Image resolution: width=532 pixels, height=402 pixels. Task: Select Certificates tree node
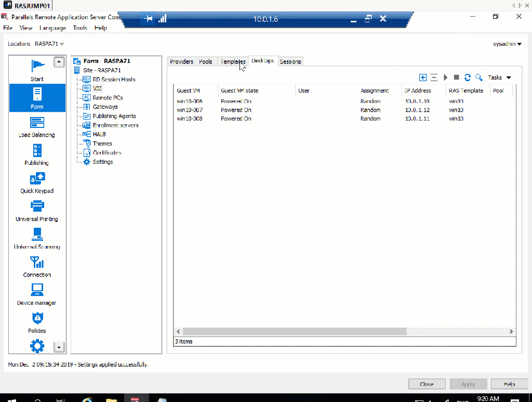(x=107, y=152)
